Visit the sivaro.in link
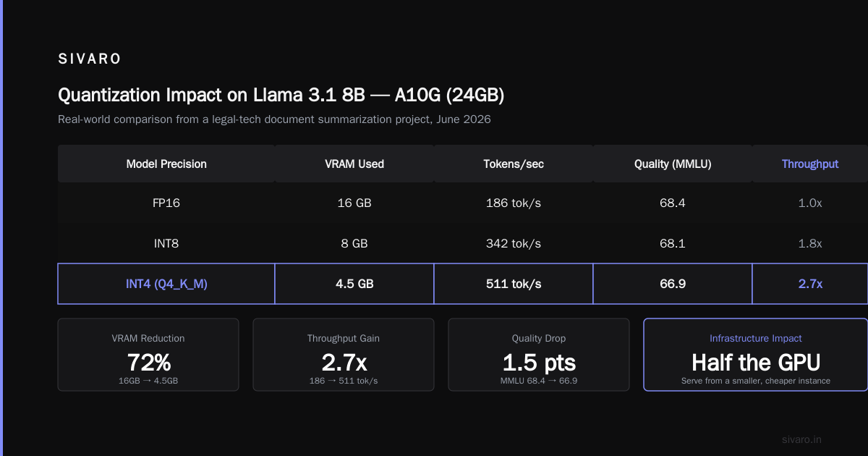The image size is (868, 456). (802, 439)
